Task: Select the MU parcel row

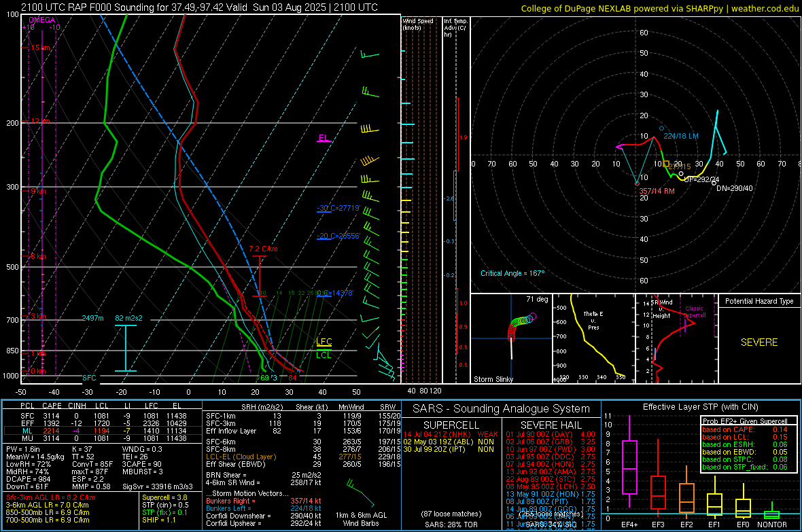Action: coord(103,438)
